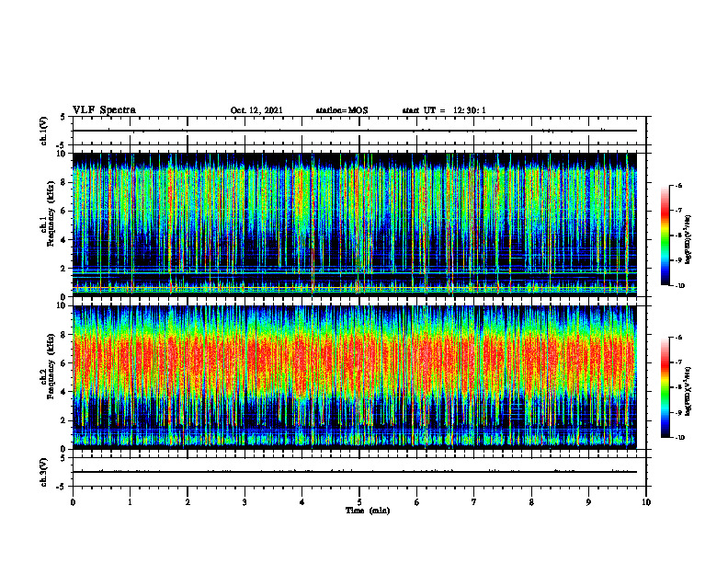Click the "-6" value on ch.1 color bar

(677, 185)
